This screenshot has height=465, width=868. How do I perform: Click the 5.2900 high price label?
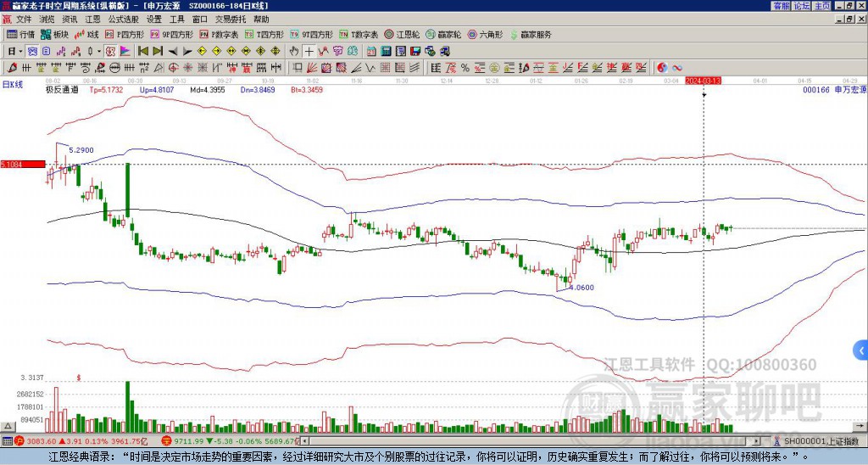[81, 150]
